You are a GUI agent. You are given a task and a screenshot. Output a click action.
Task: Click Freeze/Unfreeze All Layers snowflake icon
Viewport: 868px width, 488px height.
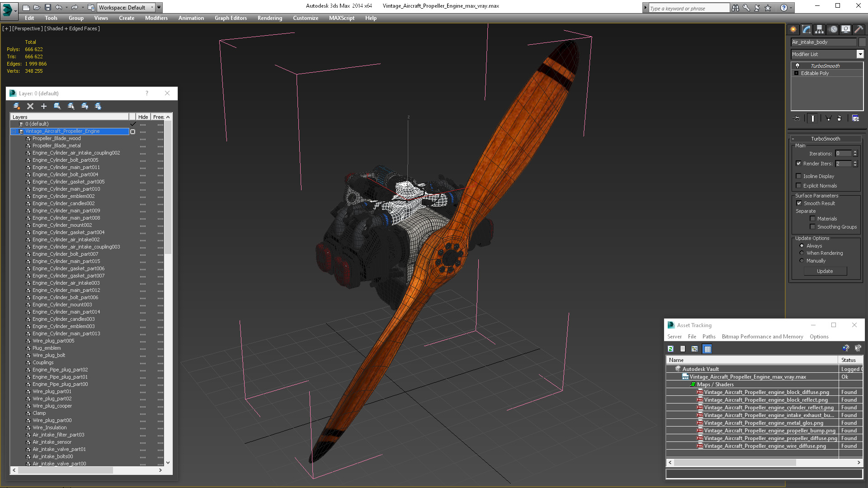(x=98, y=106)
